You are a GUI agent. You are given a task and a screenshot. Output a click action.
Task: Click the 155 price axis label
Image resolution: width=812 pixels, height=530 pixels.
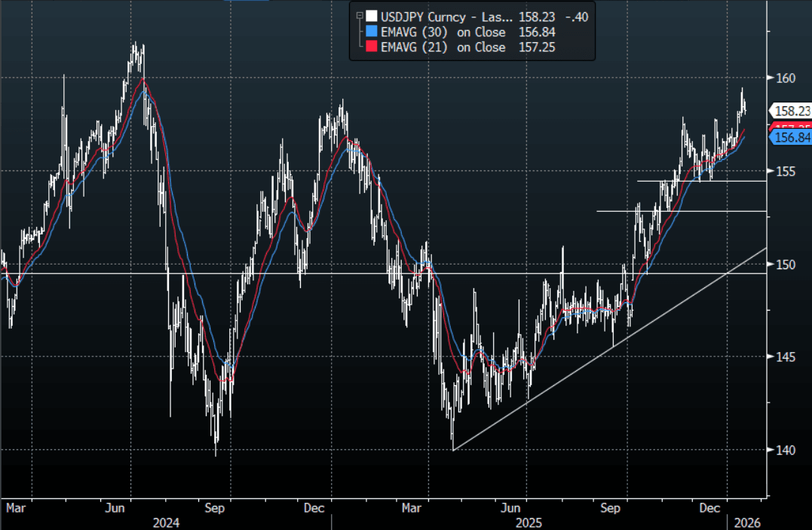pyautogui.click(x=786, y=171)
